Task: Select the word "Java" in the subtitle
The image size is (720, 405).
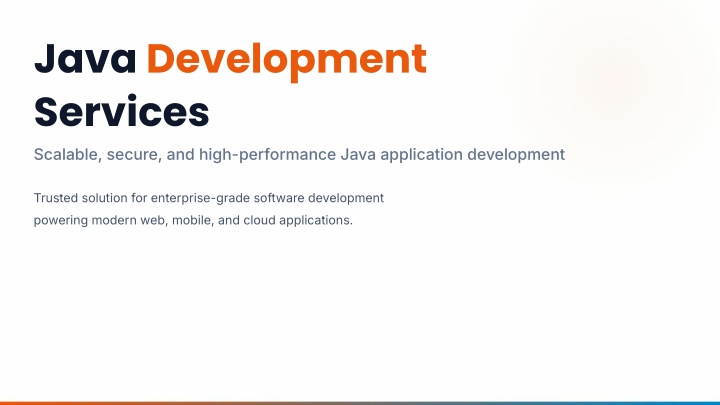Action: coord(357,154)
